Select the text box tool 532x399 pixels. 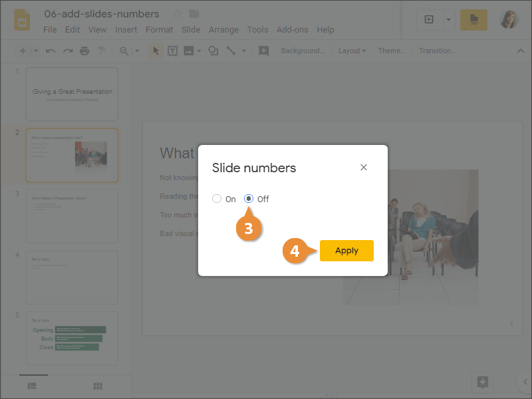(x=172, y=51)
